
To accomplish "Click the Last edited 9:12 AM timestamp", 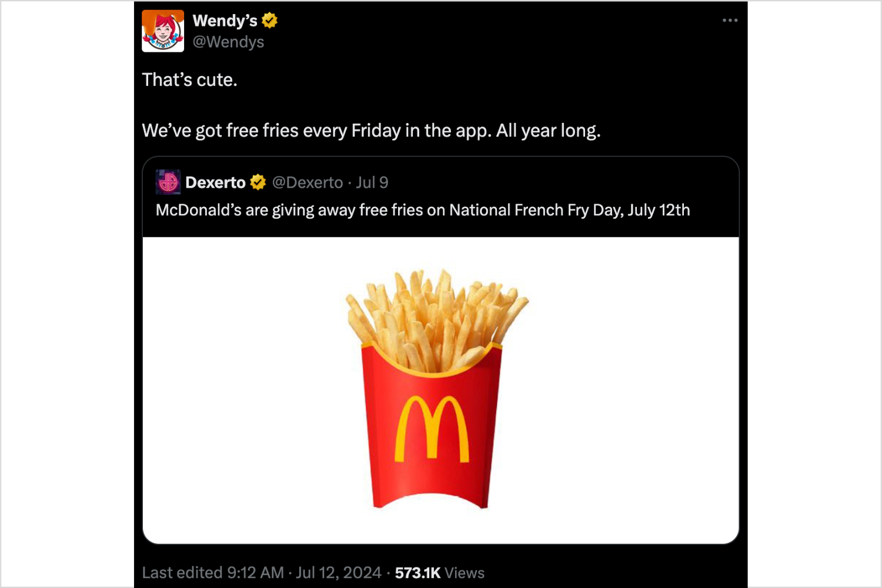I will tap(212, 572).
